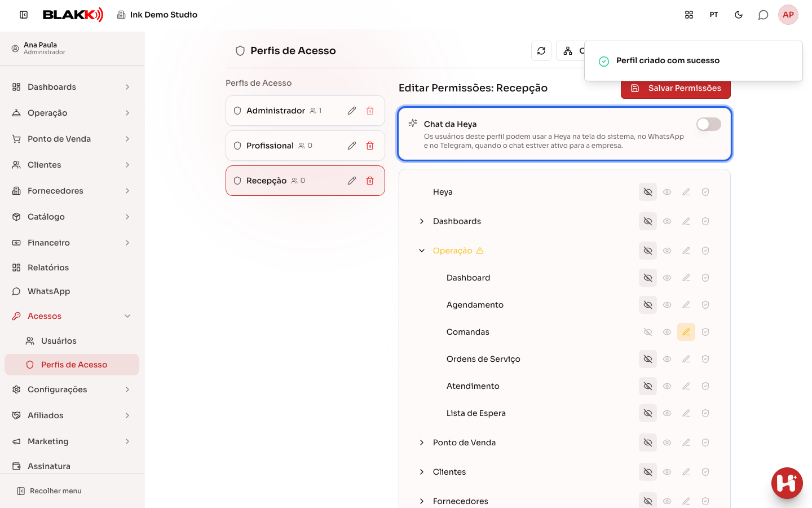Hide Comandas with the no-access eye icon
This screenshot has height=508, width=812.
click(648, 332)
